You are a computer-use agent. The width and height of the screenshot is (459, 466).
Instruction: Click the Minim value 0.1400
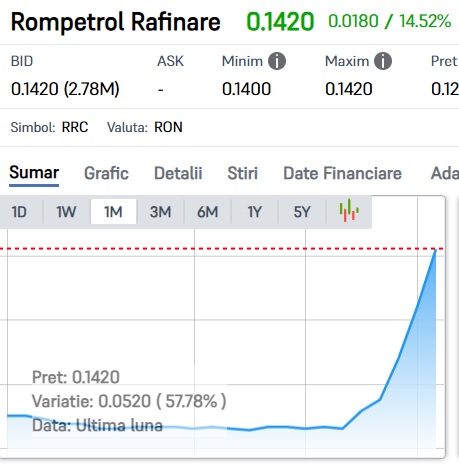coord(246,89)
